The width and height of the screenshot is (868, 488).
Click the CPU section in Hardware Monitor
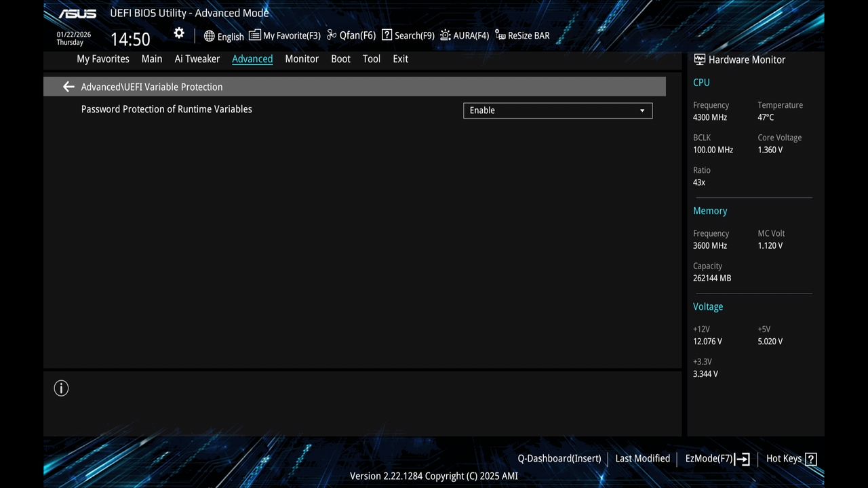(701, 82)
